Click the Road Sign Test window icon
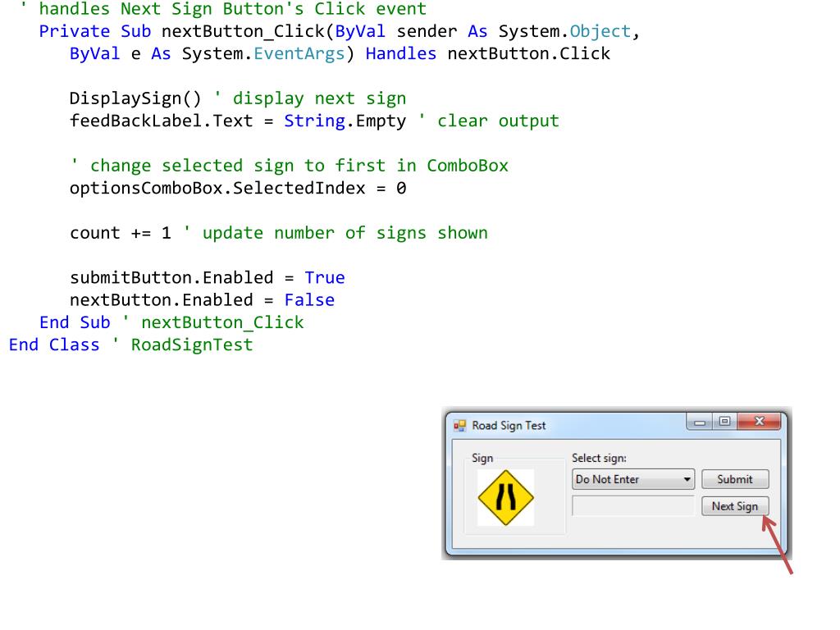 [459, 426]
